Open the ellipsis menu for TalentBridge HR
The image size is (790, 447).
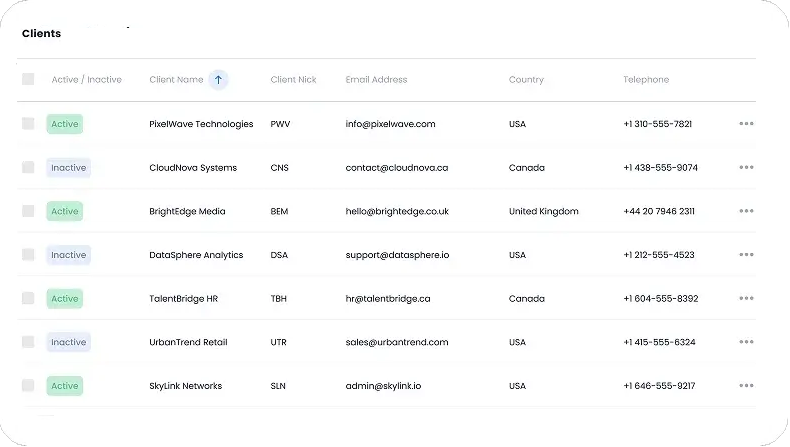click(746, 298)
